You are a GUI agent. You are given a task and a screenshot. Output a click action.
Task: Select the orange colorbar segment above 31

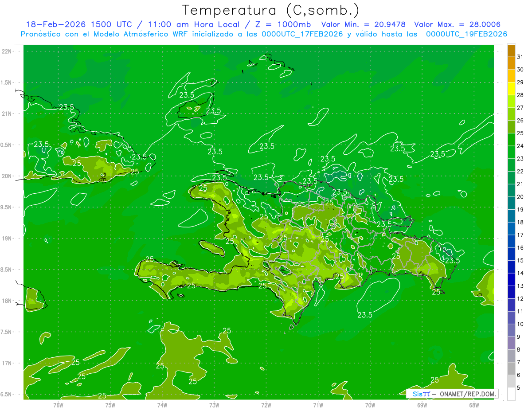[511, 51]
